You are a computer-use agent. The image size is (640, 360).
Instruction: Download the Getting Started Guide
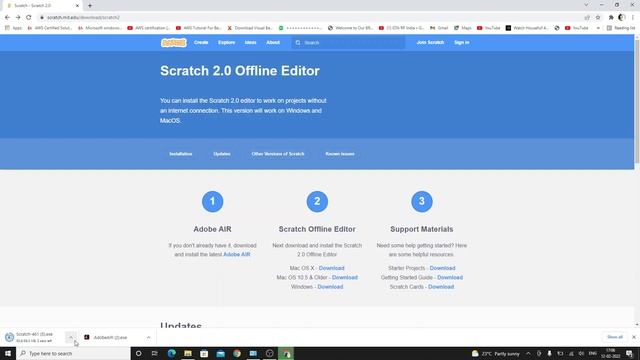coord(450,278)
